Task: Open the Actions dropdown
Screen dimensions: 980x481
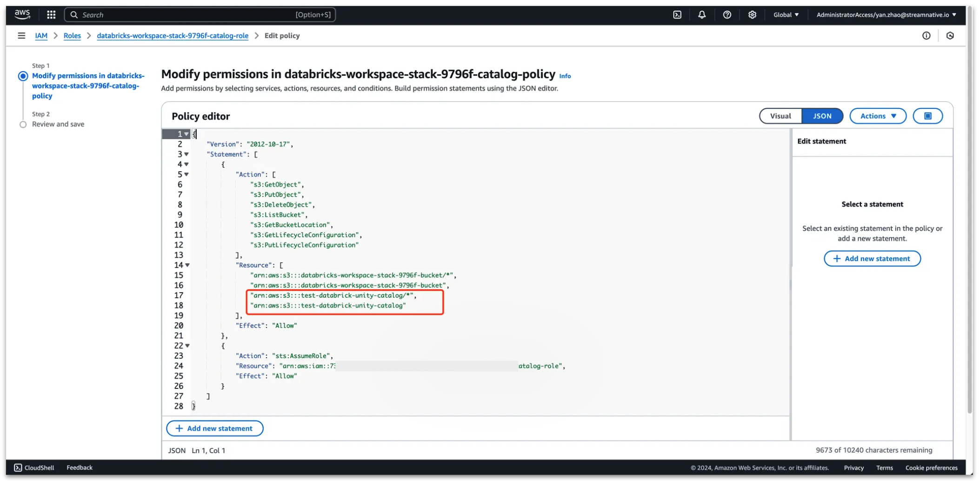Action: click(878, 116)
